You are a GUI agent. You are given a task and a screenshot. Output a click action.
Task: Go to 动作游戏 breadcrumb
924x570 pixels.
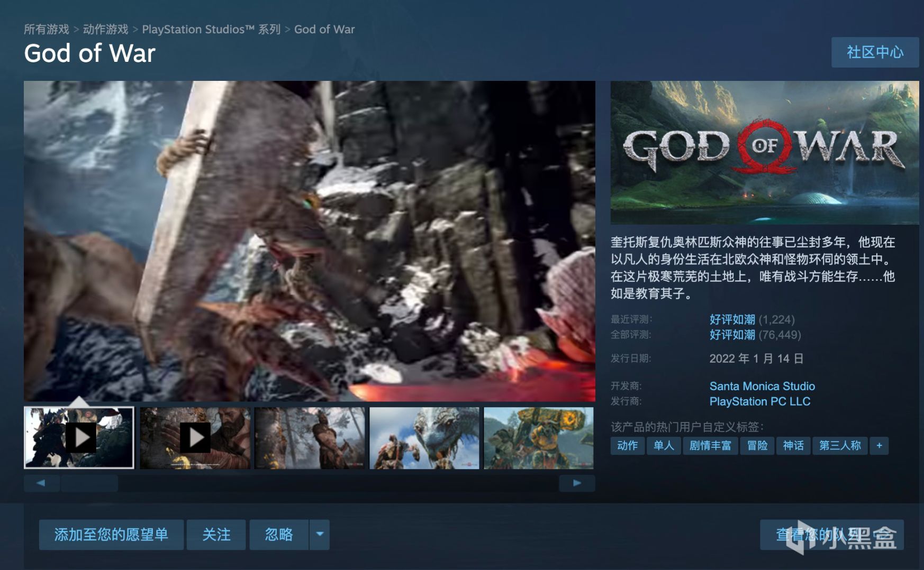point(106,30)
